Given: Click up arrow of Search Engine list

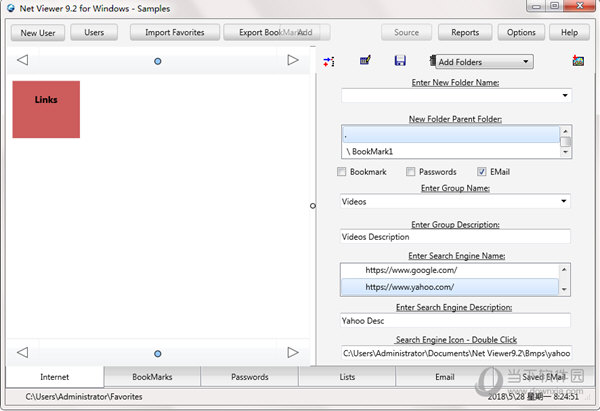Looking at the screenshot, I should 564,269.
